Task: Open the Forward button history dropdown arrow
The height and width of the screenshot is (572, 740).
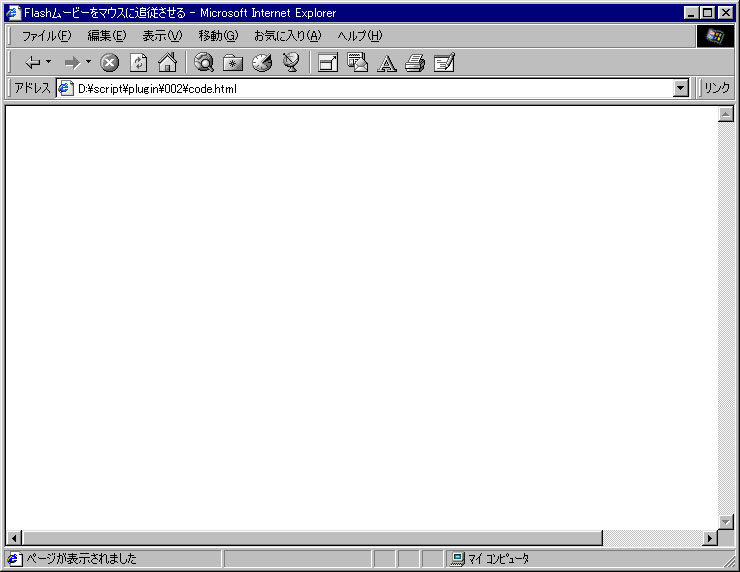Action: pyautogui.click(x=88, y=62)
